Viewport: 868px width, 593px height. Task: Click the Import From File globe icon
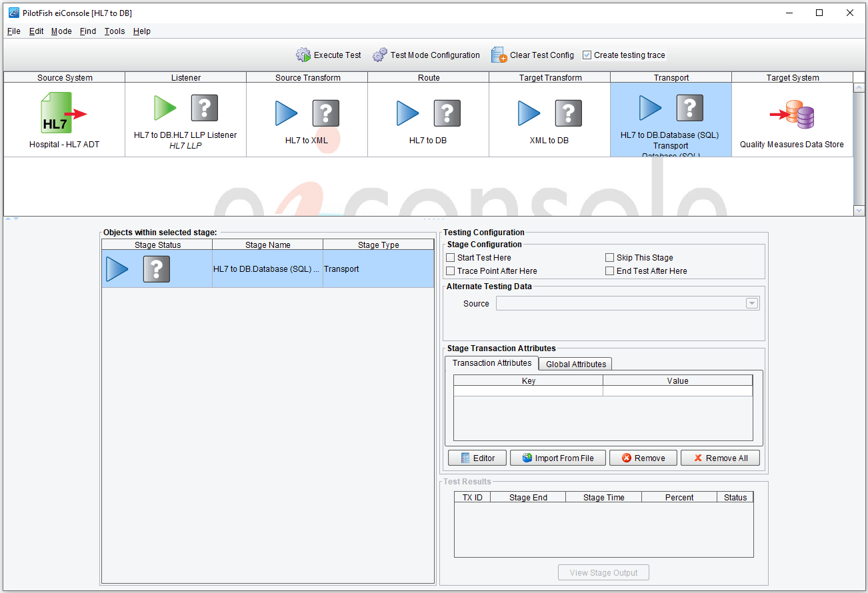(x=527, y=458)
